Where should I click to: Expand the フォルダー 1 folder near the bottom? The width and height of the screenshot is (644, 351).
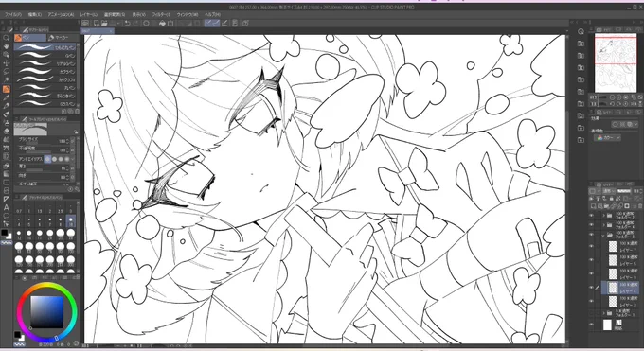point(604,313)
